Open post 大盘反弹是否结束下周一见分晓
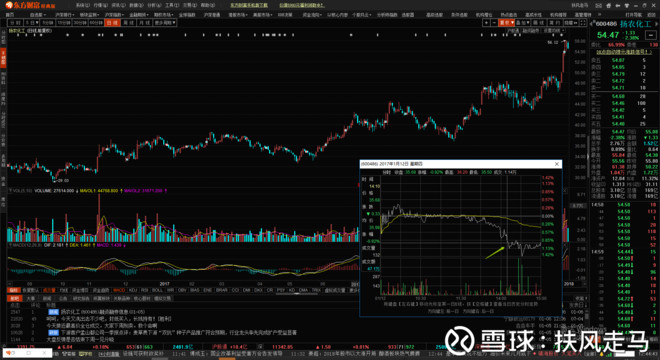 [x=80, y=339]
